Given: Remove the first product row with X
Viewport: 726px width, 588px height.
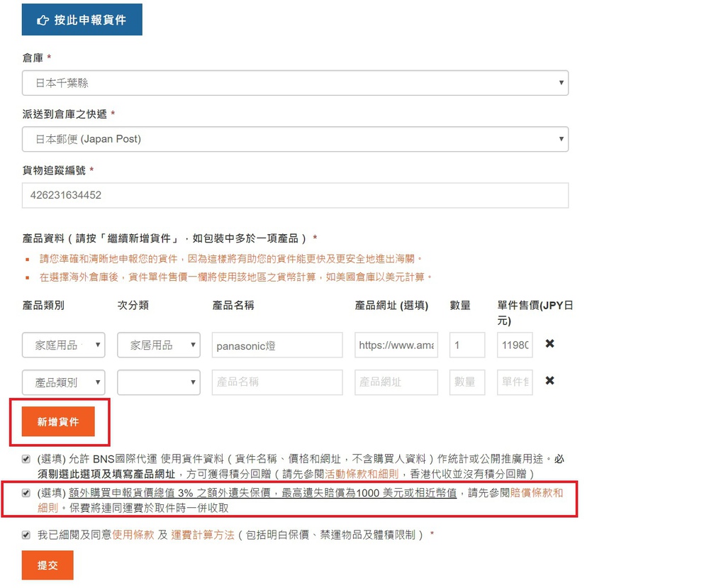Looking at the screenshot, I should coord(549,344).
